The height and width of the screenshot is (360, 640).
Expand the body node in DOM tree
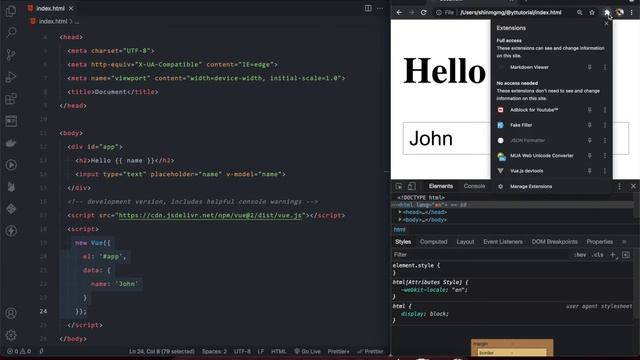tap(400, 220)
